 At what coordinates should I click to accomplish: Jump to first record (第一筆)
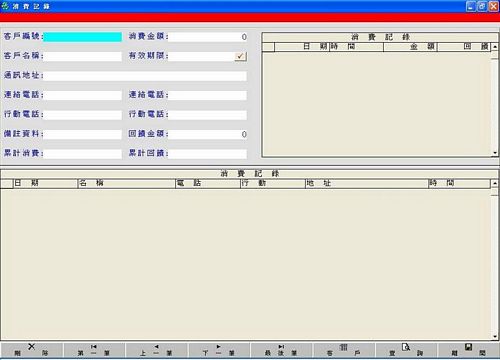tap(94, 350)
